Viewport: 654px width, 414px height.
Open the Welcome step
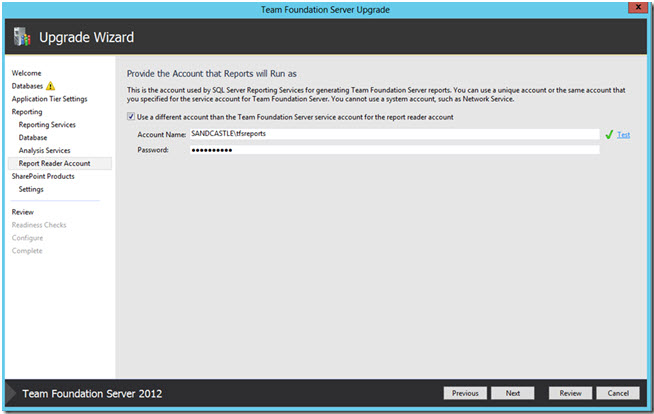pos(26,73)
